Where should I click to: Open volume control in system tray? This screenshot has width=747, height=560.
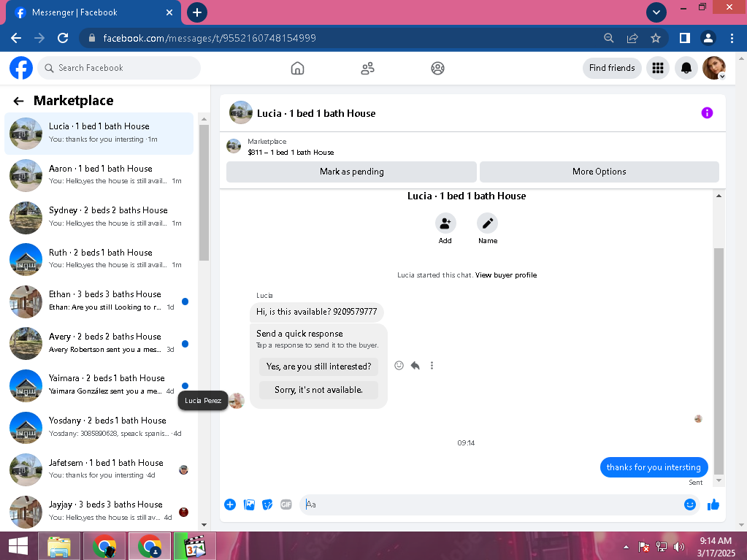[x=679, y=547]
